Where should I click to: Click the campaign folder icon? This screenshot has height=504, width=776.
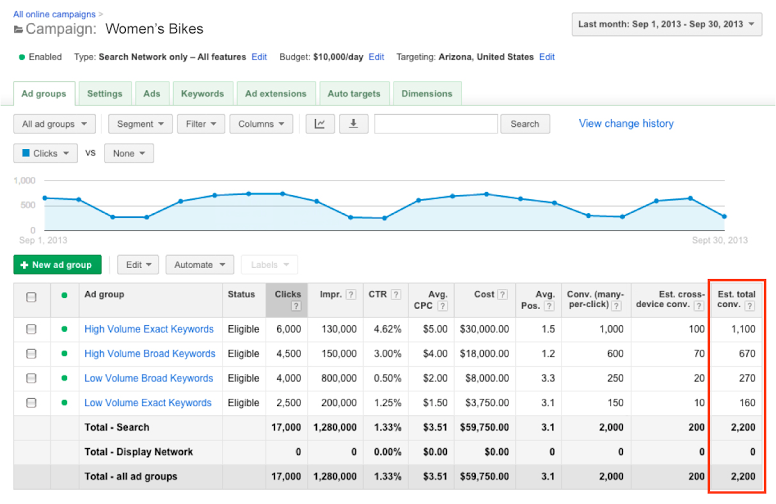(18, 30)
